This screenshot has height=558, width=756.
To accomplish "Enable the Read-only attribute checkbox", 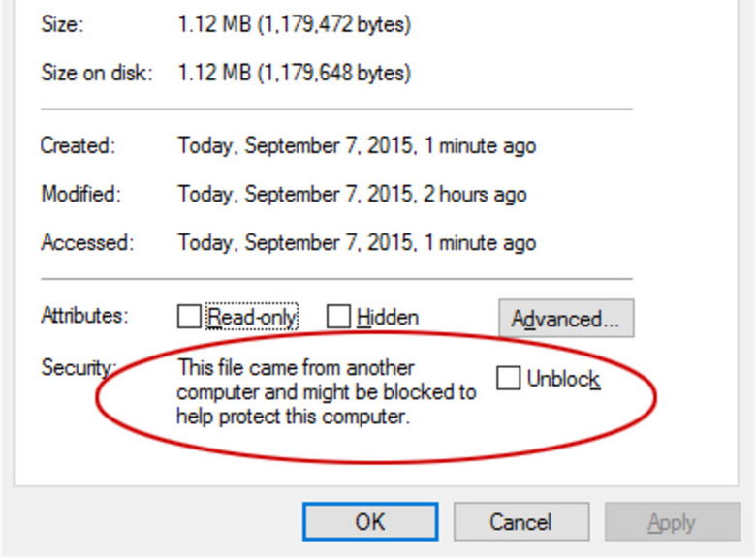I will tap(190, 317).
